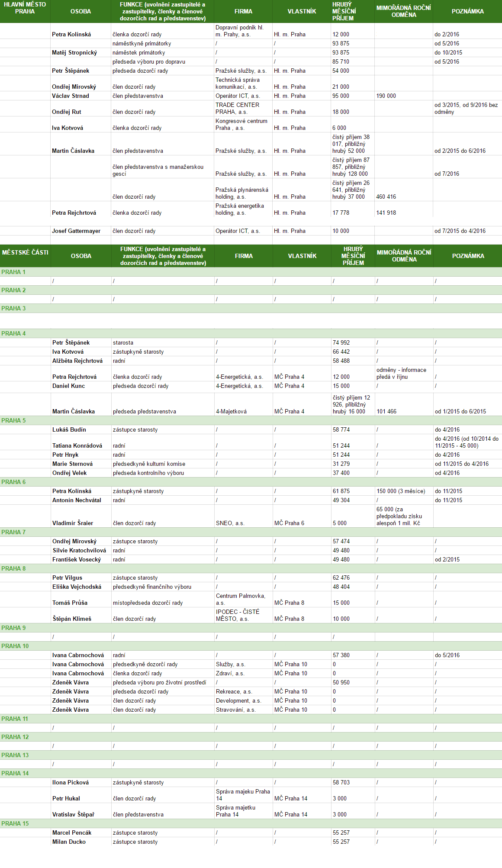Click the PRAHA 15 section row label
This screenshot has width=502, height=868.
[x=15, y=823]
